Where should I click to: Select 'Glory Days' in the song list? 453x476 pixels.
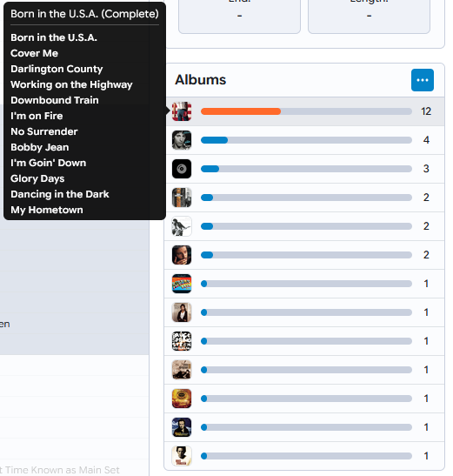pyautogui.click(x=37, y=178)
